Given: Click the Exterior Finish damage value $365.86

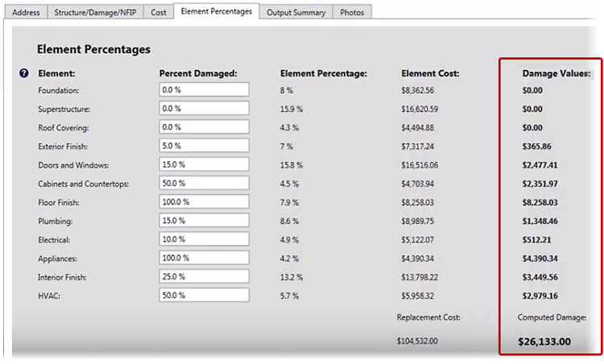Looking at the screenshot, I should (x=536, y=147).
